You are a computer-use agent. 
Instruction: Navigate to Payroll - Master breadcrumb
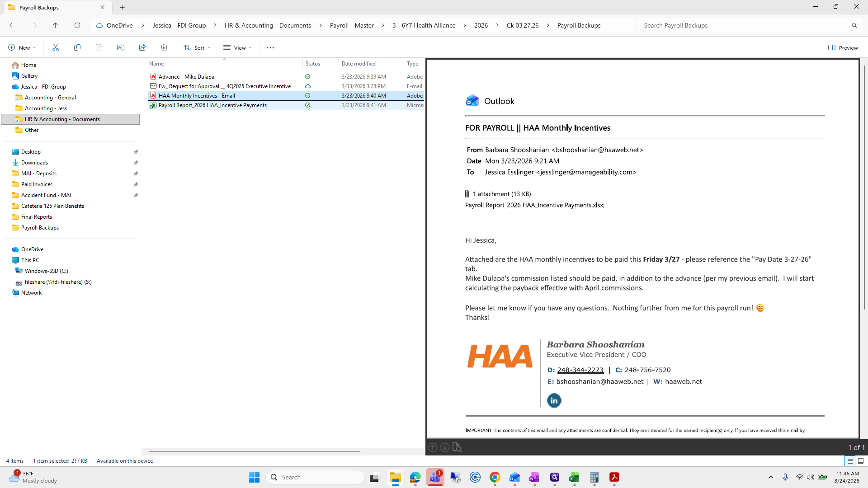coord(352,25)
